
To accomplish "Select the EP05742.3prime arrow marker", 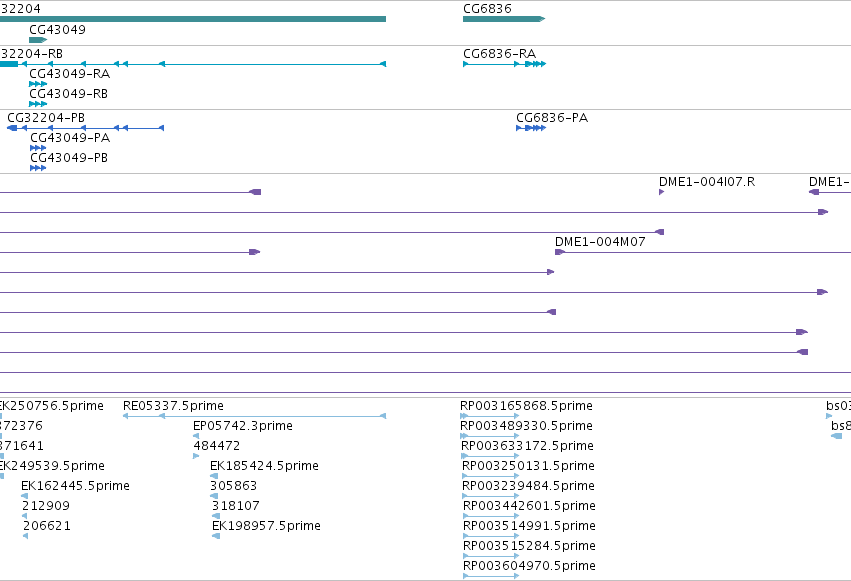I will 196,436.
